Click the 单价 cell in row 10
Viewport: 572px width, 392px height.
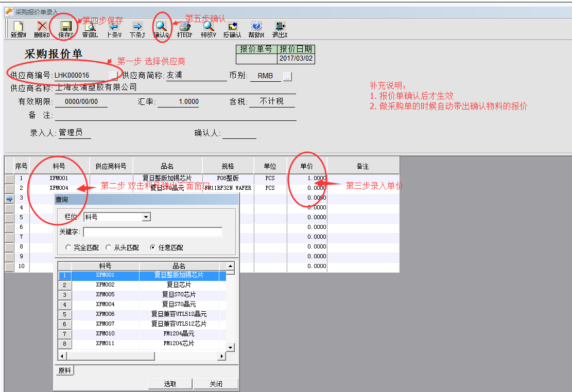coord(307,266)
